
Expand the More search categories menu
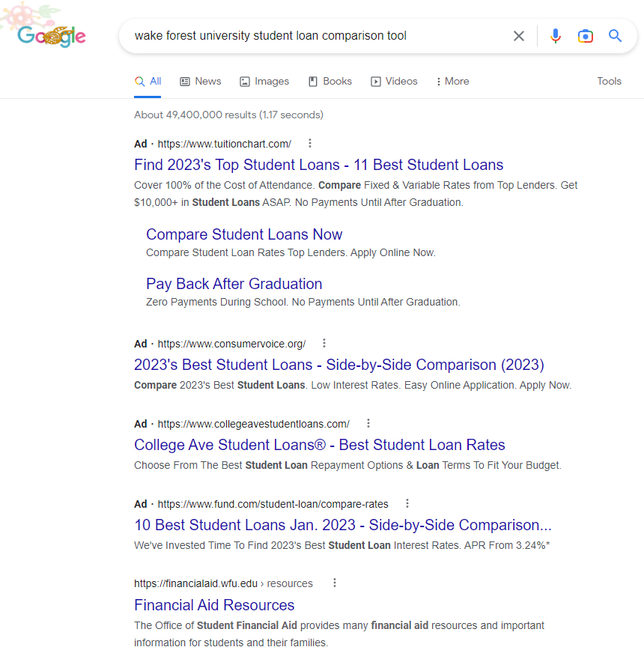452,81
